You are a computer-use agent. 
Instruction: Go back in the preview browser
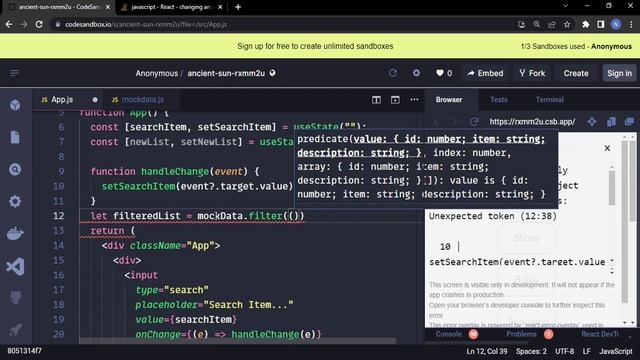coord(436,122)
